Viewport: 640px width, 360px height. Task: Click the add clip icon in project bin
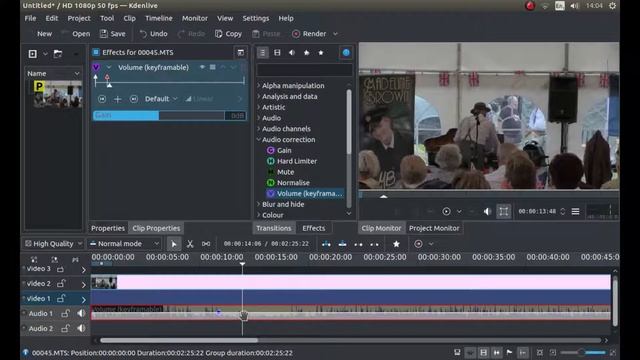[x=33, y=53]
